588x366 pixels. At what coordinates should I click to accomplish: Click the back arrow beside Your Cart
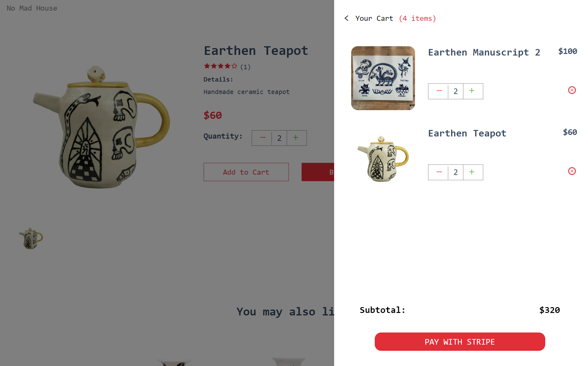tap(347, 18)
